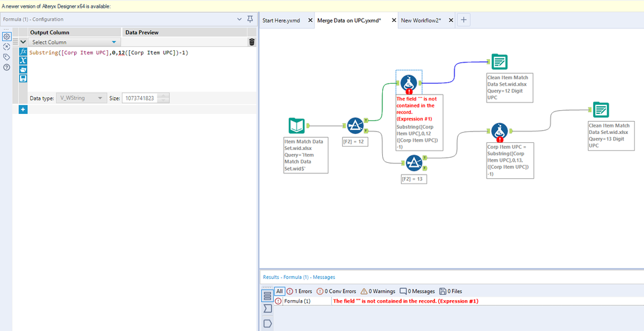Click inside the Substring expression editor
Screen dimensions: 644x331
pyautogui.click(x=142, y=69)
